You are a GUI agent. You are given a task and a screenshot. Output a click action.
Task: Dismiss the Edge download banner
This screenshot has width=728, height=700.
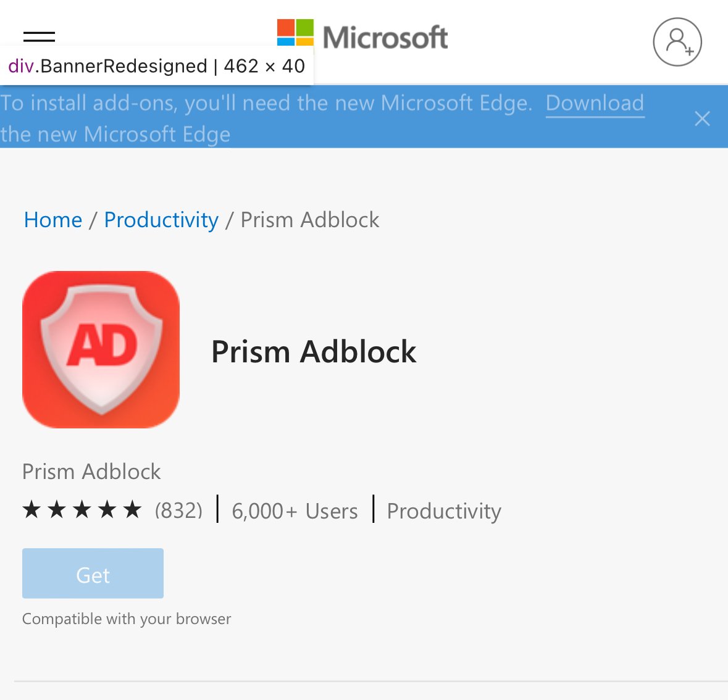(x=702, y=119)
